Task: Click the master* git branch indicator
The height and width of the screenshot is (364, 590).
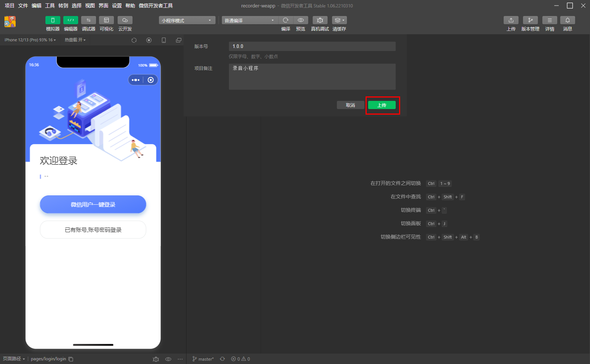Action: (203, 359)
